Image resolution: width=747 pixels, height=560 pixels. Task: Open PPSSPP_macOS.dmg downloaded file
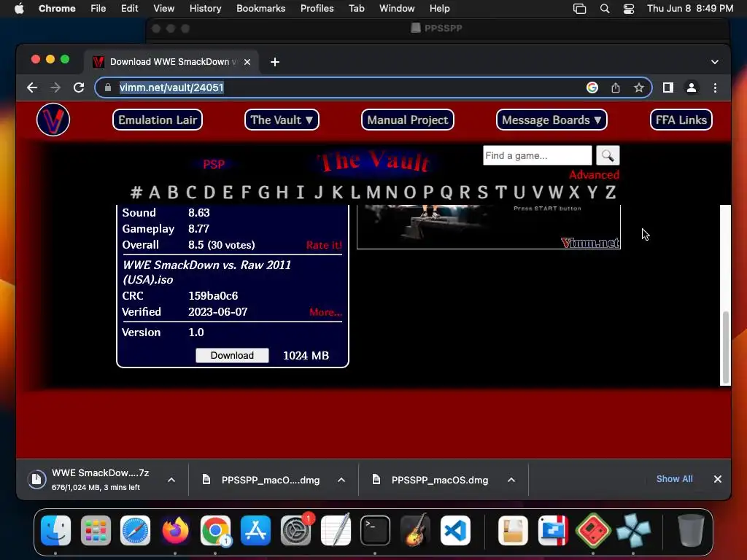pyautogui.click(x=439, y=480)
